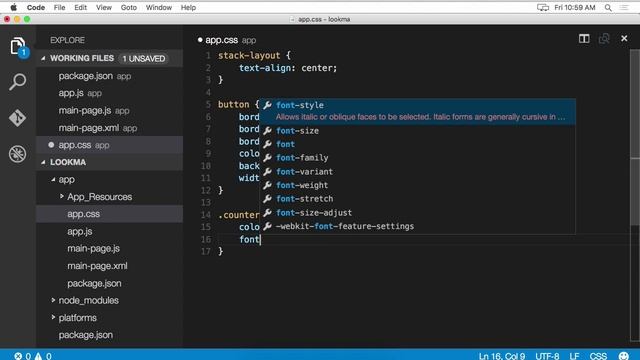Change the CSS language mode

(598, 356)
